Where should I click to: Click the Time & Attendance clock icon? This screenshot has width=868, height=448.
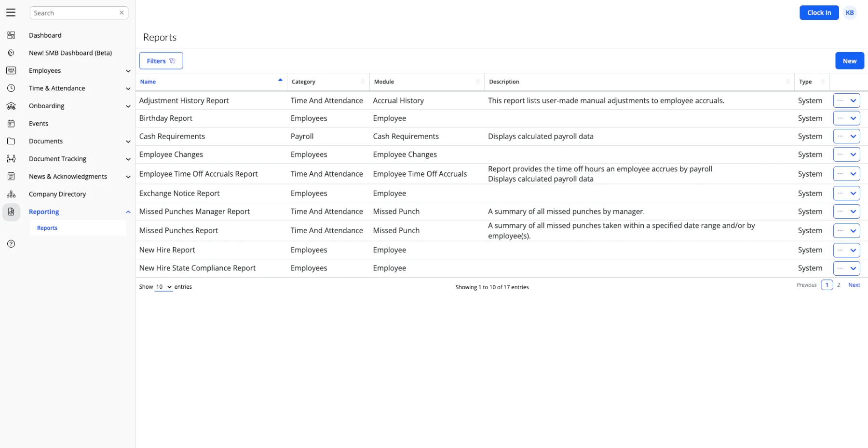pos(11,88)
